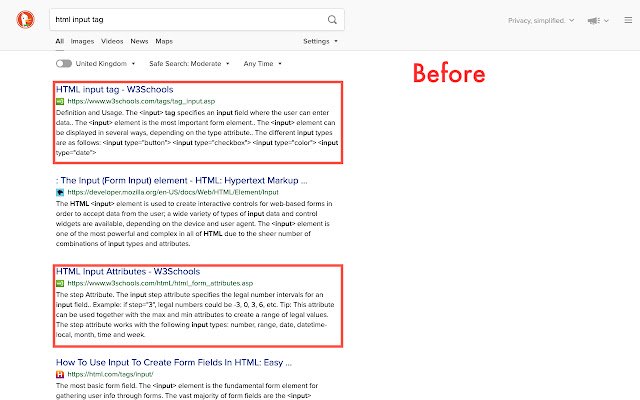Expand the Settings dropdown

point(320,41)
